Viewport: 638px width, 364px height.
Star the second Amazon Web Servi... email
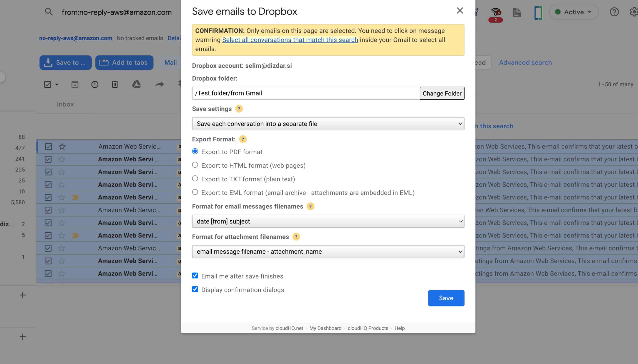pos(62,159)
